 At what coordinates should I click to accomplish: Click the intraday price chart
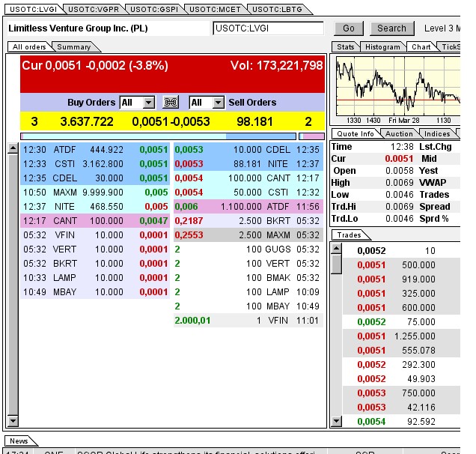(x=398, y=86)
